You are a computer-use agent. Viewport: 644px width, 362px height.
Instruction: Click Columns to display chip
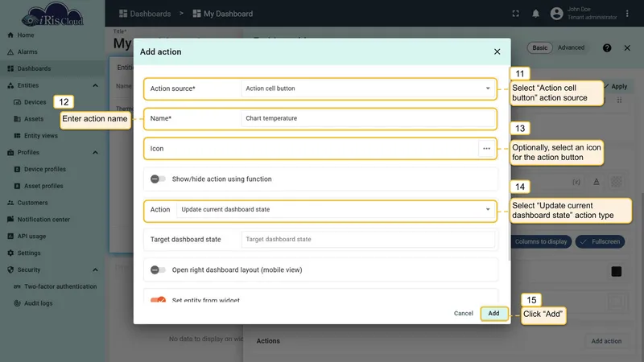[x=541, y=242]
